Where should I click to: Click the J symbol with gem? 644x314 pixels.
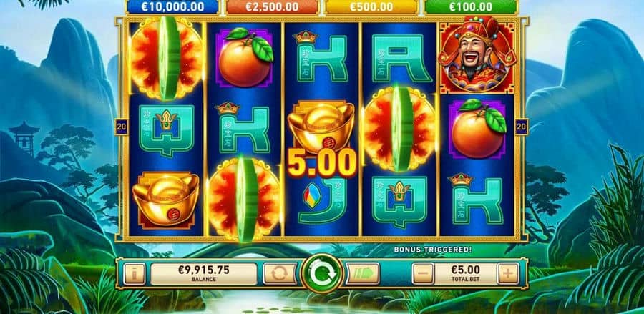(323, 200)
